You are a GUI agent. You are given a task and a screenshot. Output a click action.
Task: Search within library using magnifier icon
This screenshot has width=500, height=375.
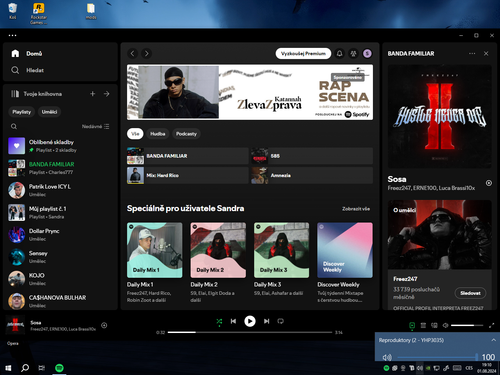pyautogui.click(x=14, y=126)
